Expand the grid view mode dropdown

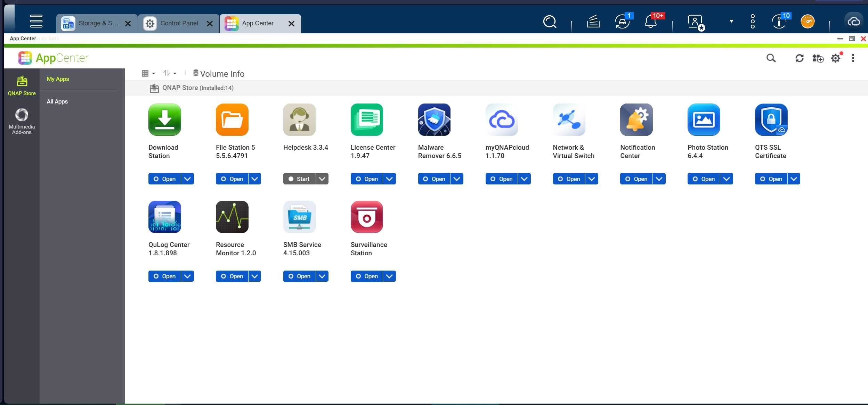[148, 73]
